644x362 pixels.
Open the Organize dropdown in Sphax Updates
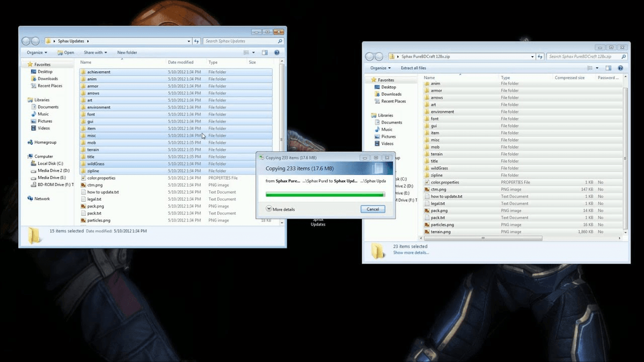37,53
